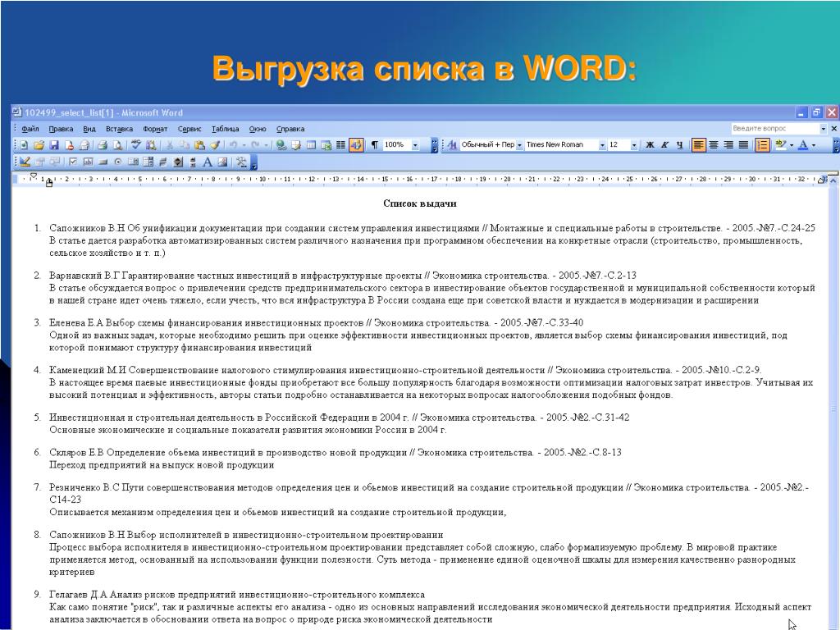
Task: Toggle paragraph marks display
Action: 374,145
